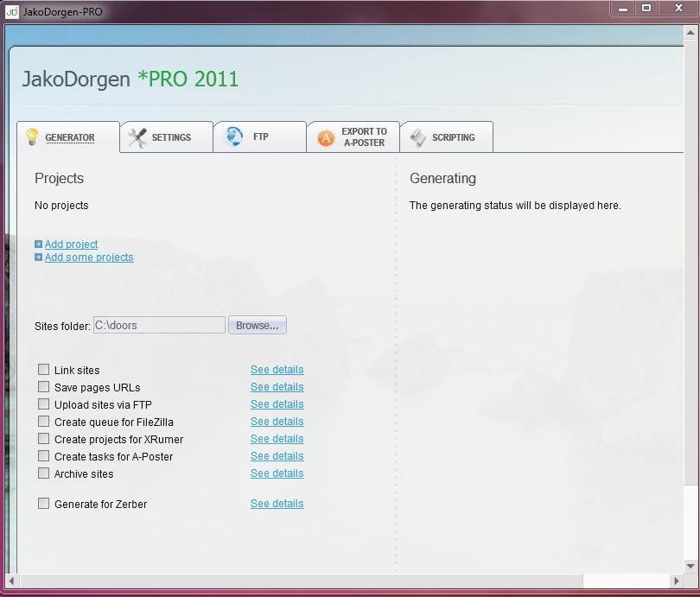Open See details for Archive sites

click(277, 473)
